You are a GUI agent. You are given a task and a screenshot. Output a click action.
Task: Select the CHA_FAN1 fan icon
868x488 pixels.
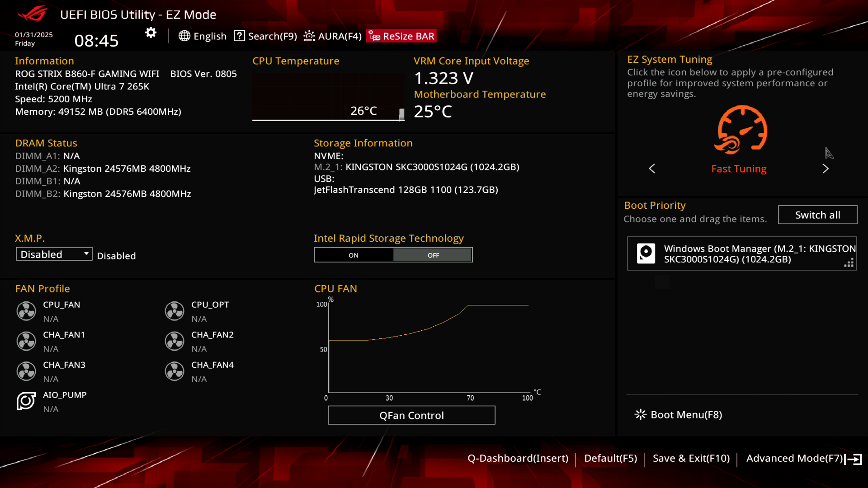(26, 341)
